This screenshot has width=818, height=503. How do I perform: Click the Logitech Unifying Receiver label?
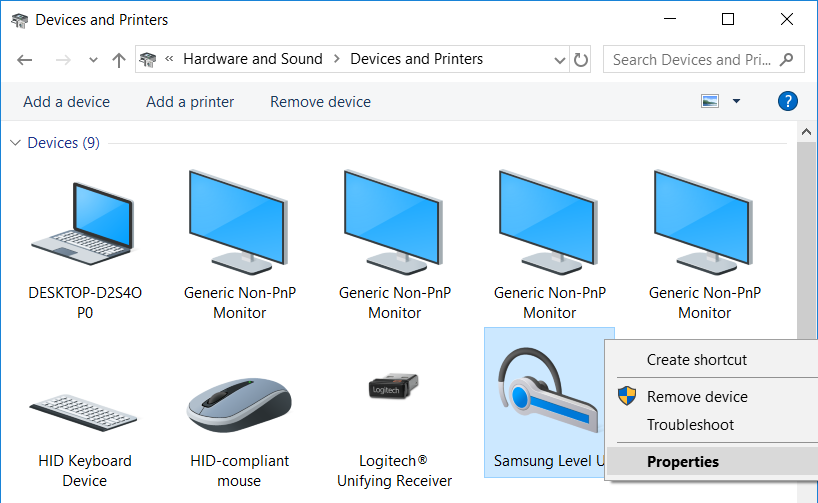click(394, 471)
